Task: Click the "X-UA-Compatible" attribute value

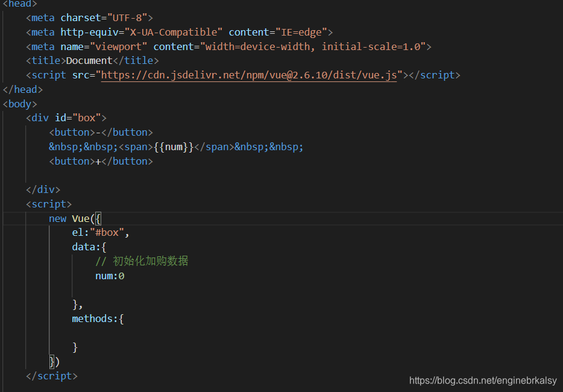Action: pyautogui.click(x=174, y=32)
